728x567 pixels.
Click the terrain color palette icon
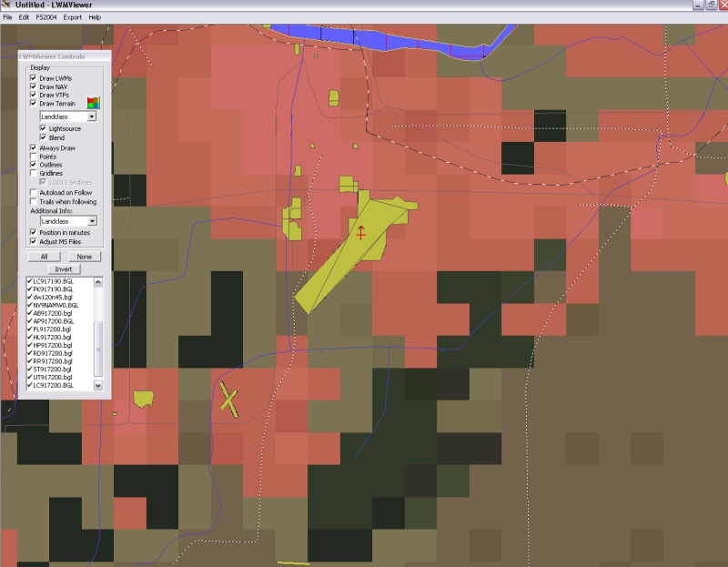pos(92,102)
